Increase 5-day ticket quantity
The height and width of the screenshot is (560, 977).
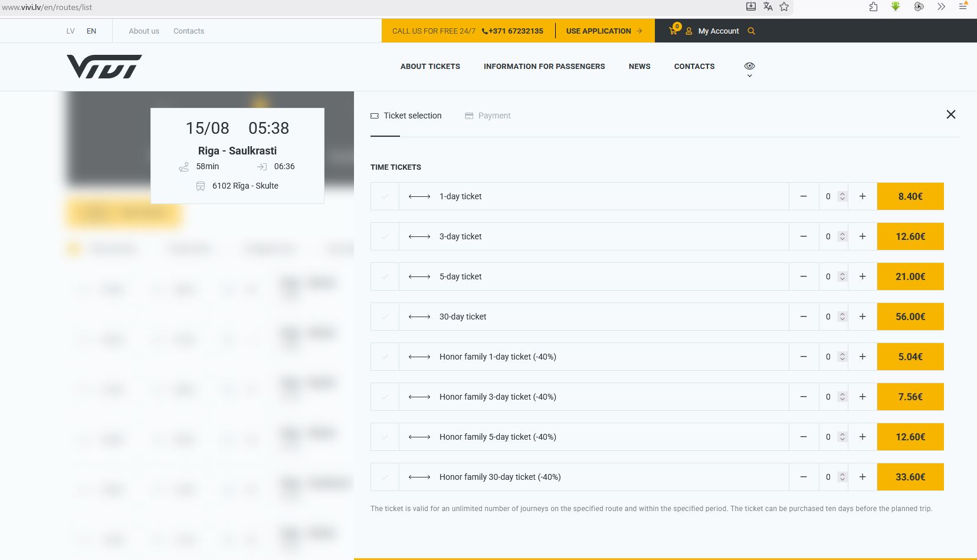pos(863,276)
